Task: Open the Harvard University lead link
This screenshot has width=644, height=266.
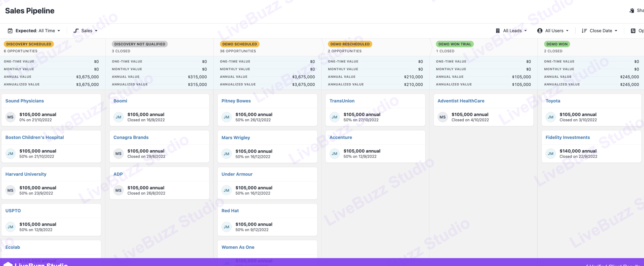Action: (x=26, y=174)
